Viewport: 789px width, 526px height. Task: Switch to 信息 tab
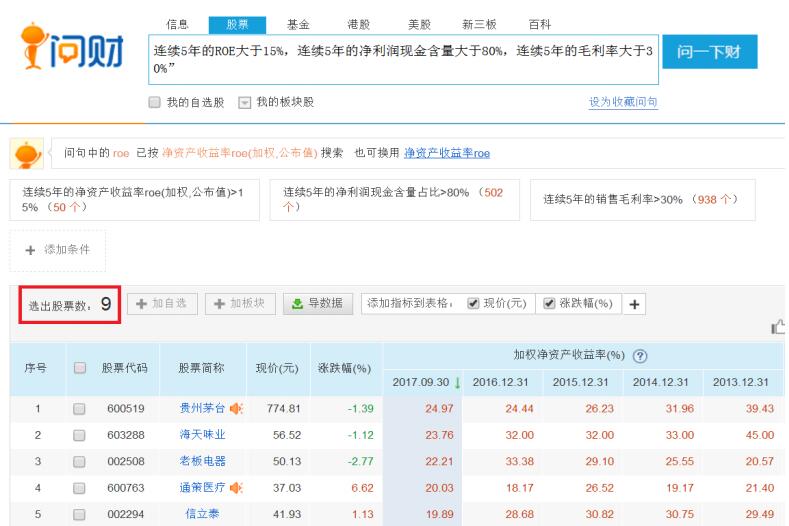177,24
